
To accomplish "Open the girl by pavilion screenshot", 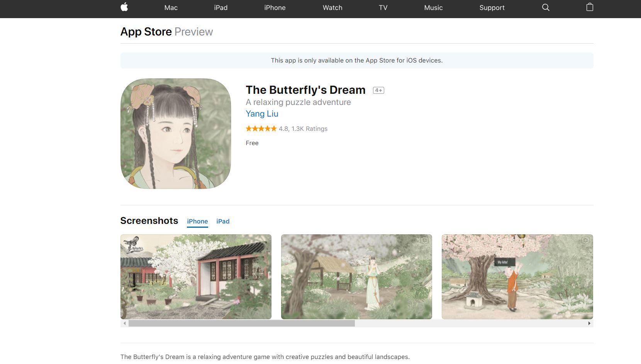I will coord(356,277).
